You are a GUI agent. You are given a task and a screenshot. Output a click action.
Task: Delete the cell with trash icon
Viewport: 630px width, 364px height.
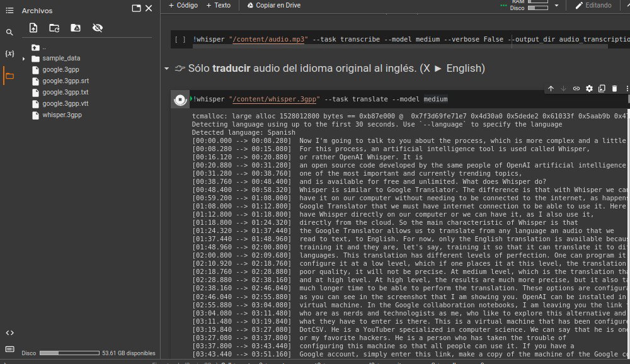point(614,88)
